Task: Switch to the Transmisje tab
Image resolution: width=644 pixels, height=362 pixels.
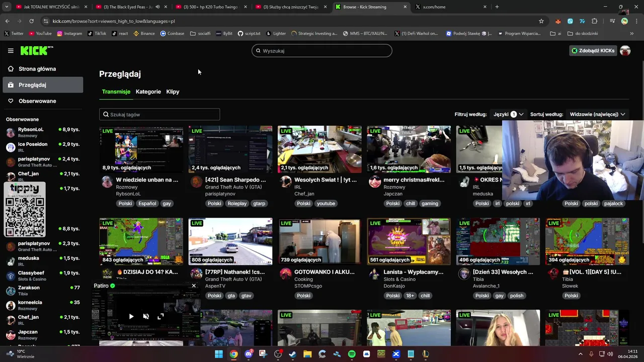Action: (x=116, y=92)
